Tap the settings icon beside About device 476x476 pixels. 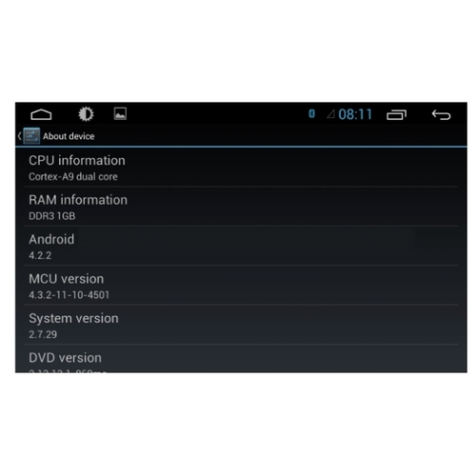pos(31,136)
